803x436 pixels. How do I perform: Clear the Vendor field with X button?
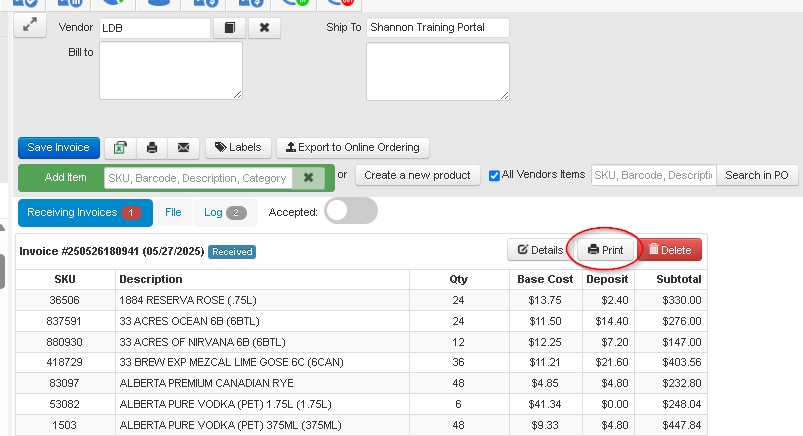click(264, 28)
